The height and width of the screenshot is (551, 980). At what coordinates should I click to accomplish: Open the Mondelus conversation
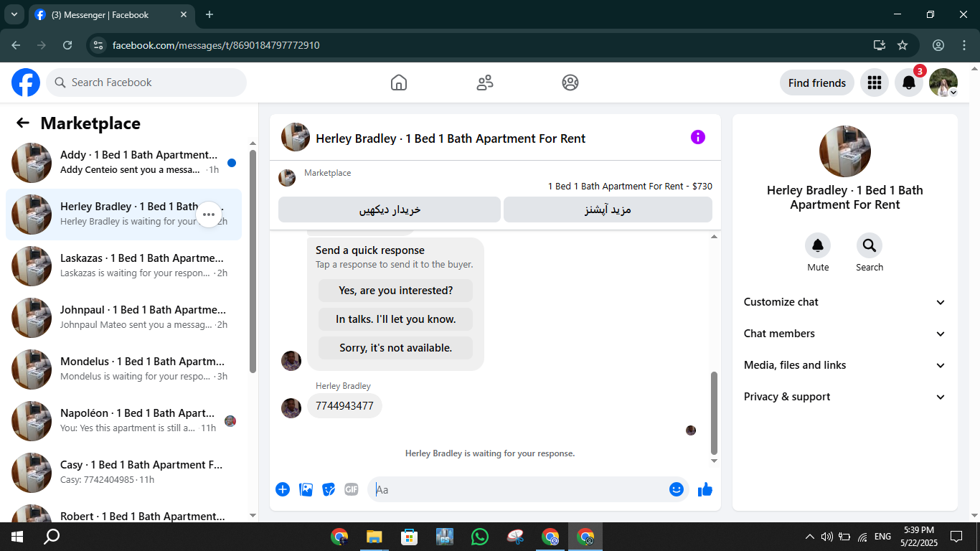click(123, 369)
